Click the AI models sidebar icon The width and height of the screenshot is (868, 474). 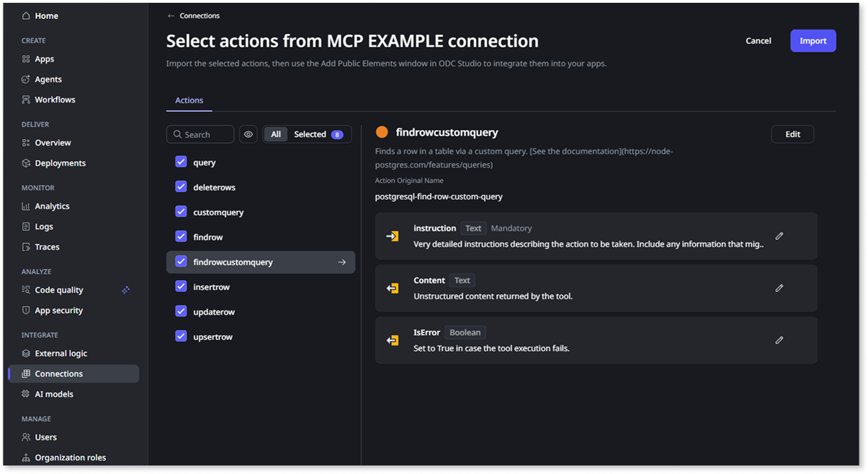[x=26, y=394]
